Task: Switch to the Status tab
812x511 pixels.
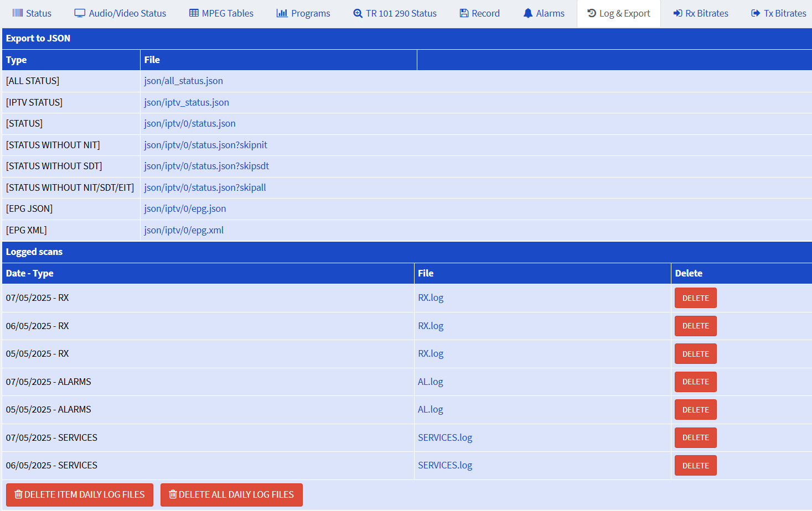Action: [x=32, y=13]
